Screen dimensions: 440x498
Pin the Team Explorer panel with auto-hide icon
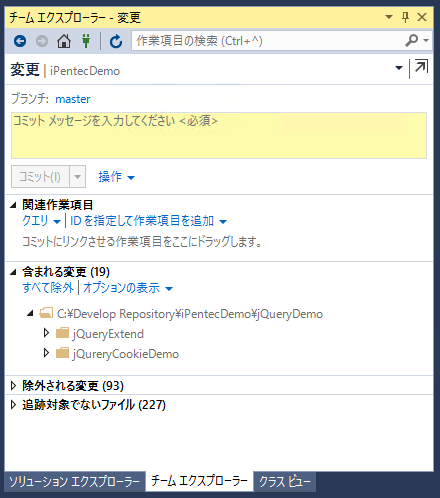[x=405, y=17]
